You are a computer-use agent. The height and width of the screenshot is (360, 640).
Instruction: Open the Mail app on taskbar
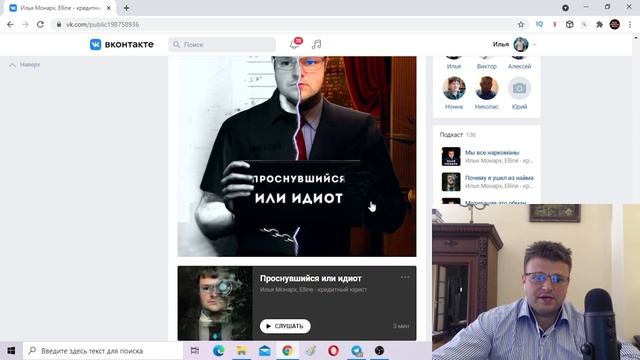[x=264, y=351]
